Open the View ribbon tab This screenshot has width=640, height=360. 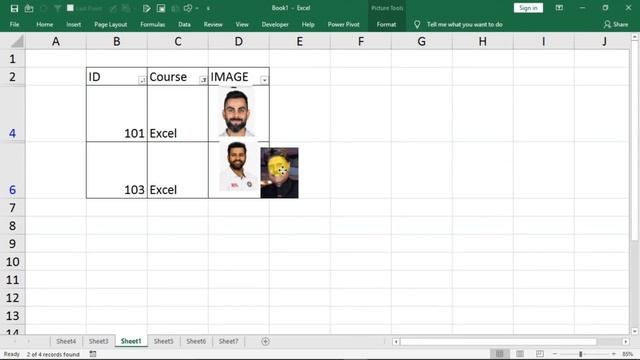click(x=242, y=24)
